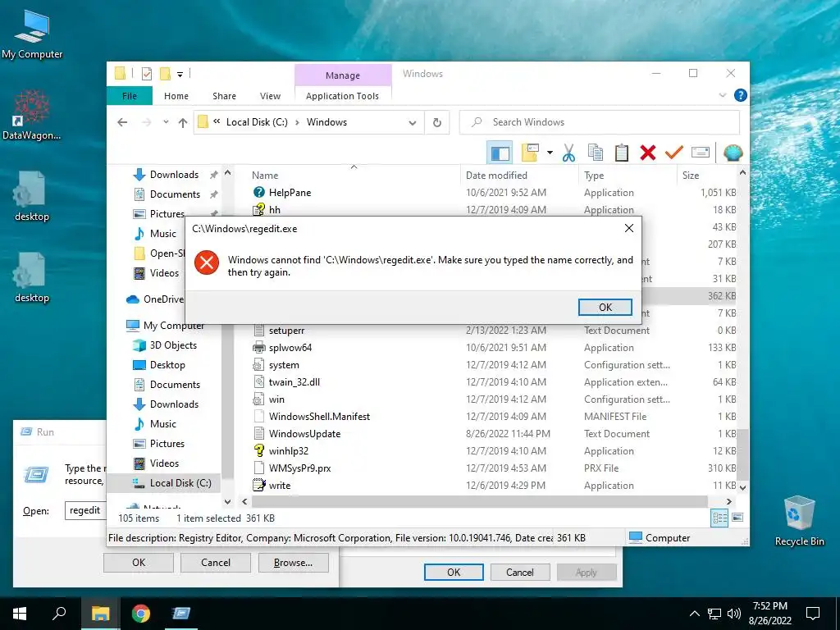Expand the address bar history dropdown
Viewport: 840px width, 630px height.
tap(413, 123)
